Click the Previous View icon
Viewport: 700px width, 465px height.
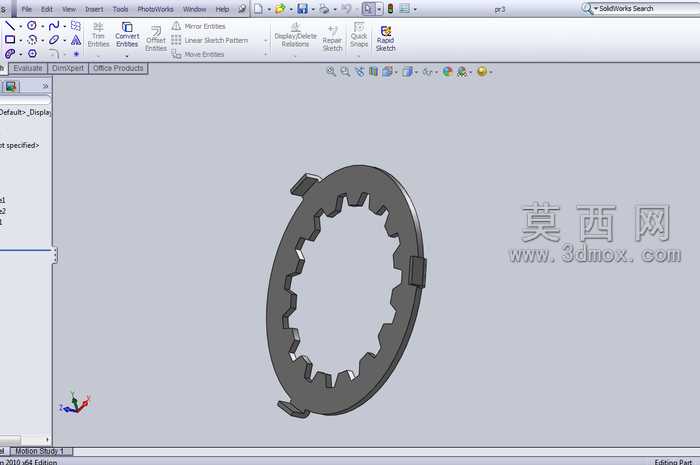coord(359,71)
